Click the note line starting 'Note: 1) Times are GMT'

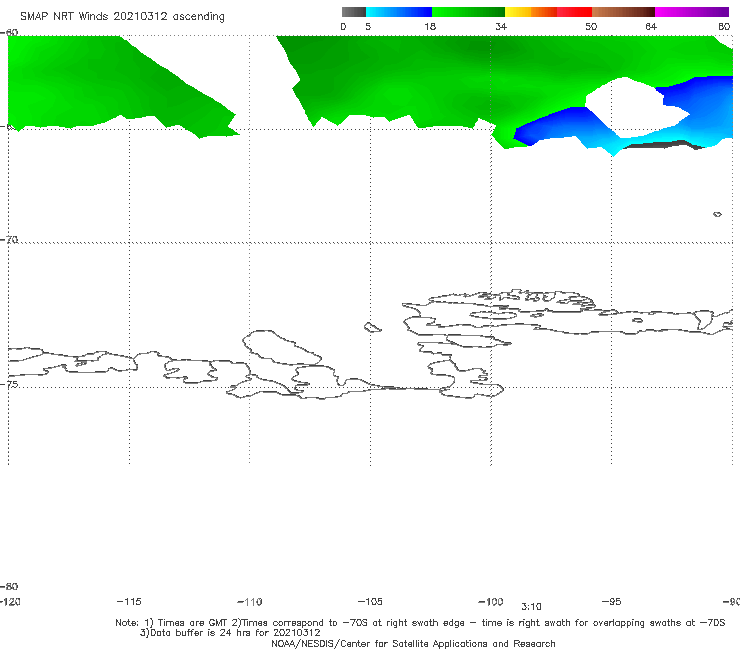pyautogui.click(x=420, y=623)
